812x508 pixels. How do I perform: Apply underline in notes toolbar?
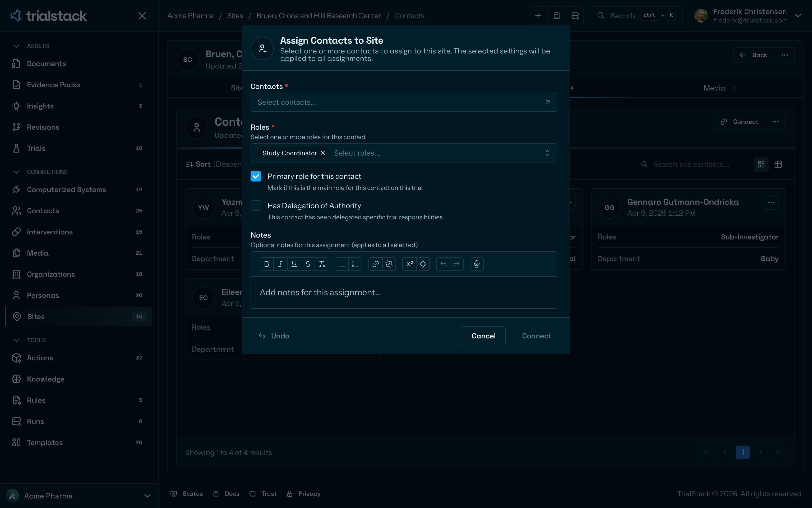[x=294, y=264]
